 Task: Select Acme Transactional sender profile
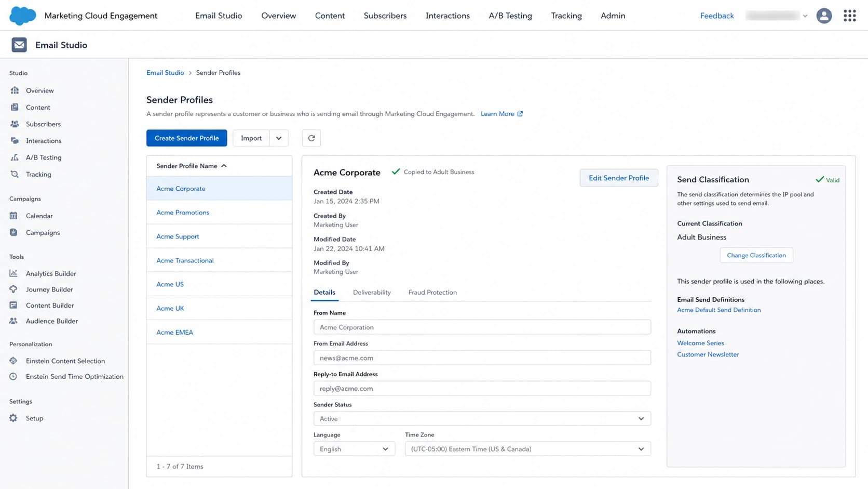pyautogui.click(x=219, y=260)
